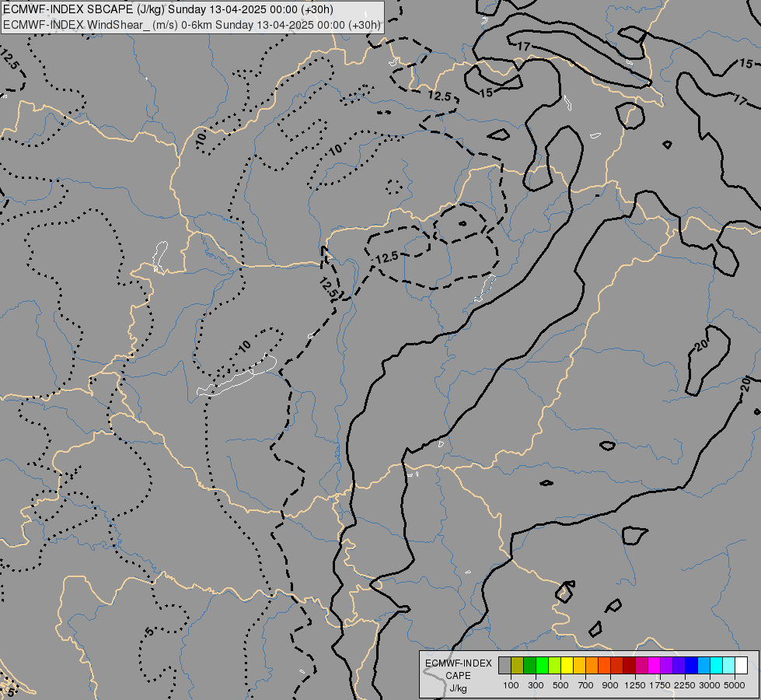
Task: Click the olive swatch in the CAPE legend
Action: pos(518,665)
